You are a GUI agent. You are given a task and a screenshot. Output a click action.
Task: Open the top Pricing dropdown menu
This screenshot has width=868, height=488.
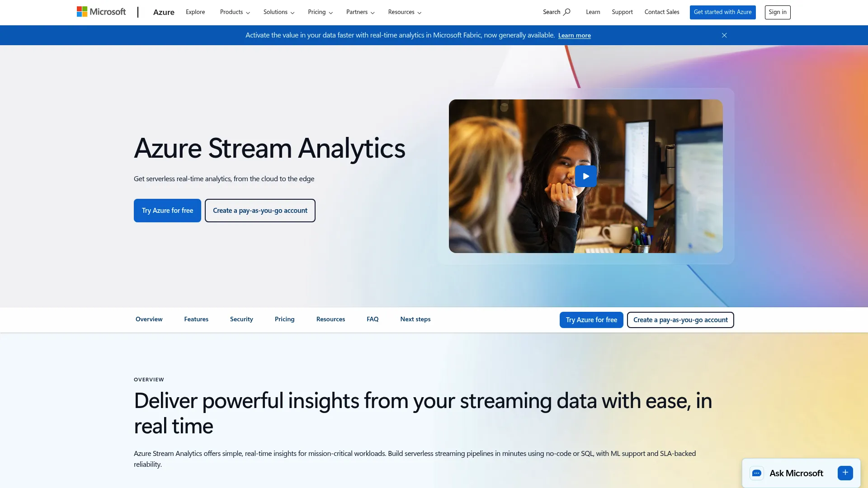[x=321, y=12]
